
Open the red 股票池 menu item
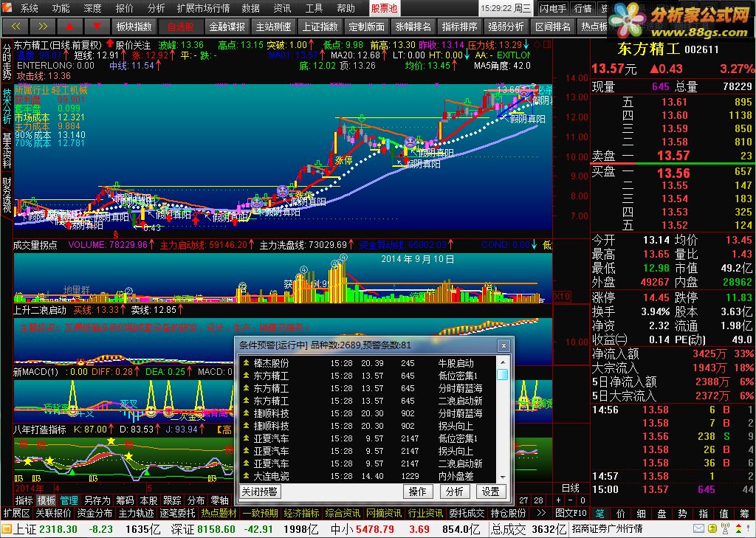pos(384,8)
